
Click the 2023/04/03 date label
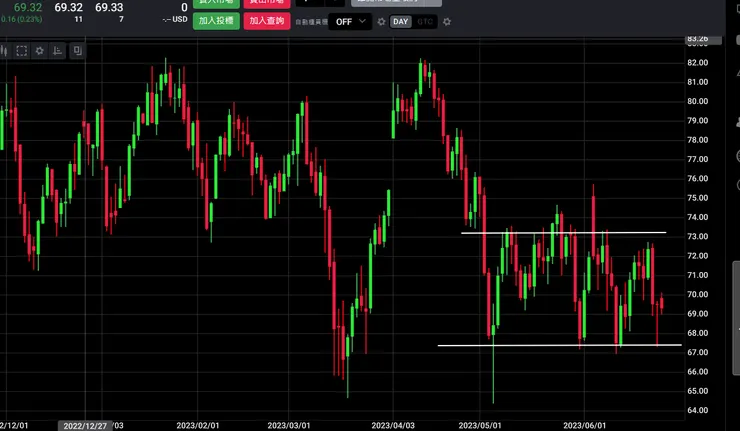click(x=393, y=425)
